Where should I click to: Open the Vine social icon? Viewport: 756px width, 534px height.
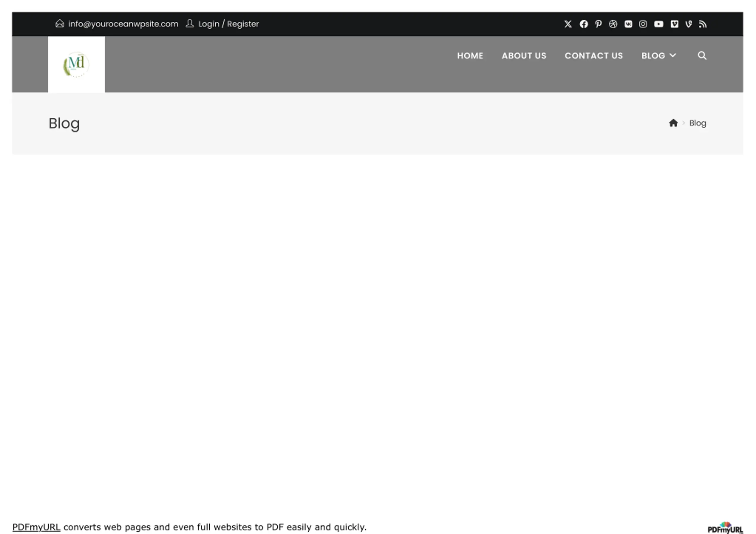(x=688, y=24)
